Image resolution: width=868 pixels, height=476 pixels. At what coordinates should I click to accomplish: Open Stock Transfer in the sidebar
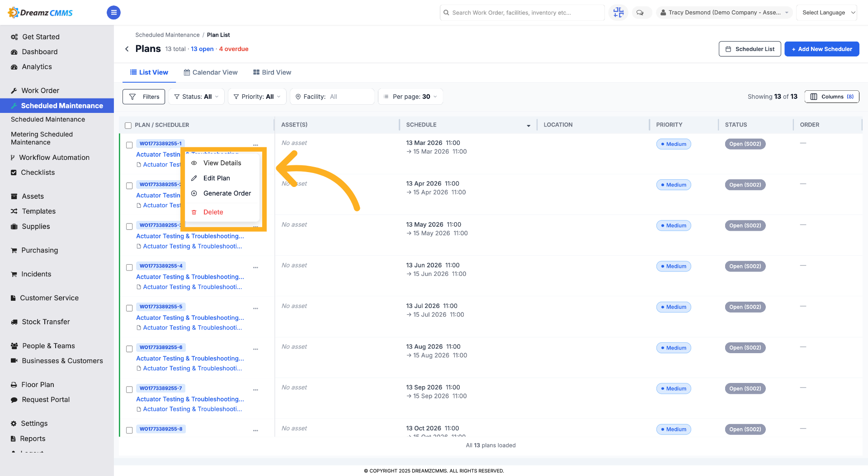pos(46,322)
